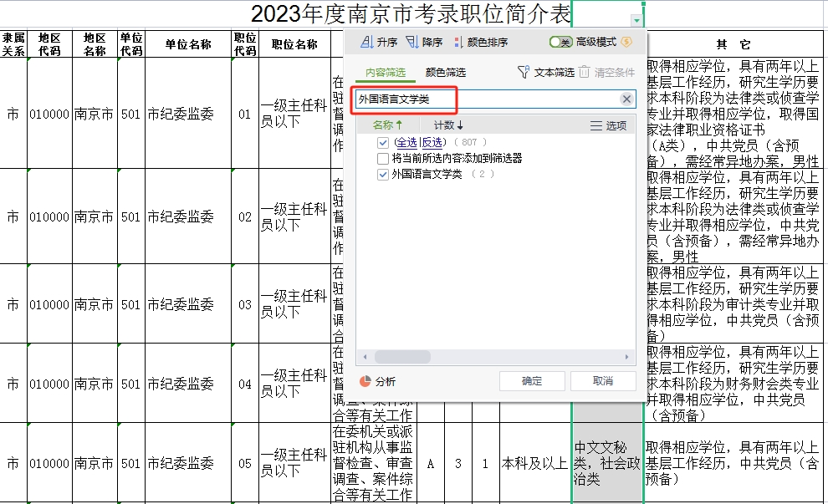Image resolution: width=828 pixels, height=504 pixels.
Task: Select the 职位代码 cell 04
Action: point(245,383)
